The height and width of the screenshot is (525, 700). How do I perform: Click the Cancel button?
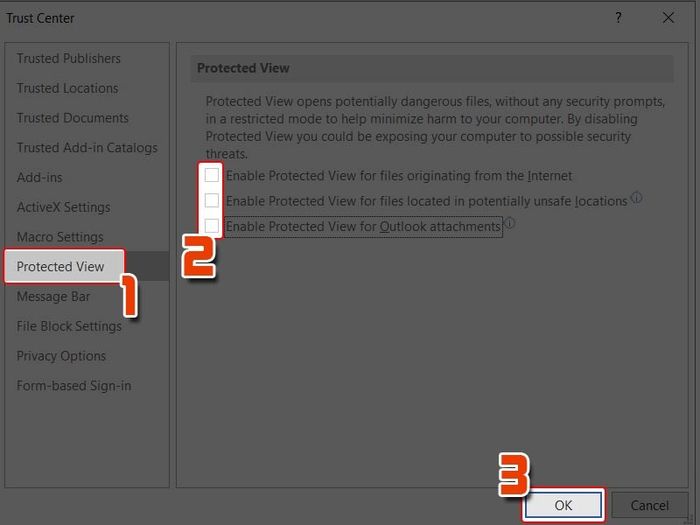650,505
